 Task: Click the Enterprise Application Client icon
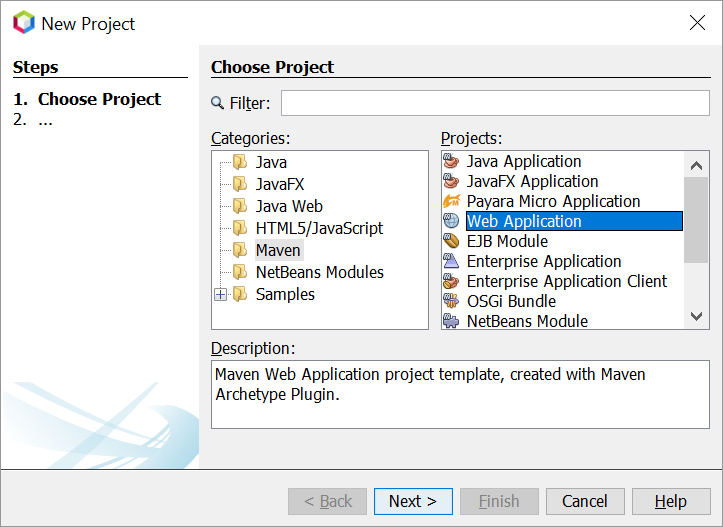452,282
